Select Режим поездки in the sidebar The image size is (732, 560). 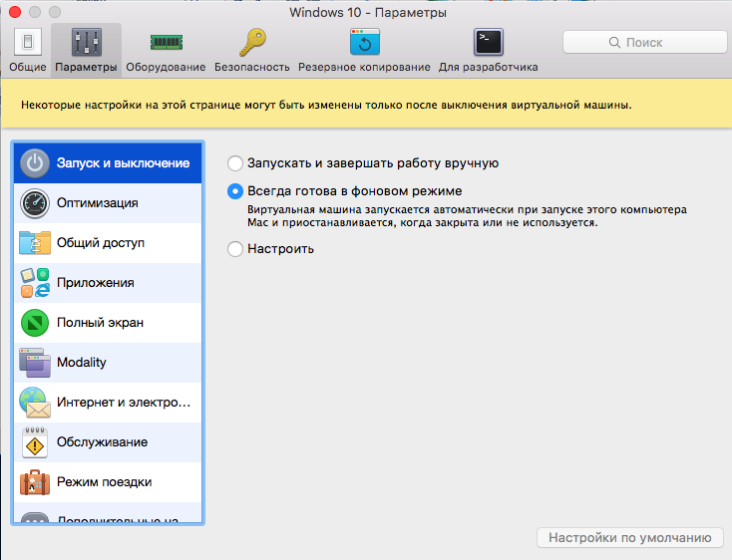pyautogui.click(x=108, y=482)
